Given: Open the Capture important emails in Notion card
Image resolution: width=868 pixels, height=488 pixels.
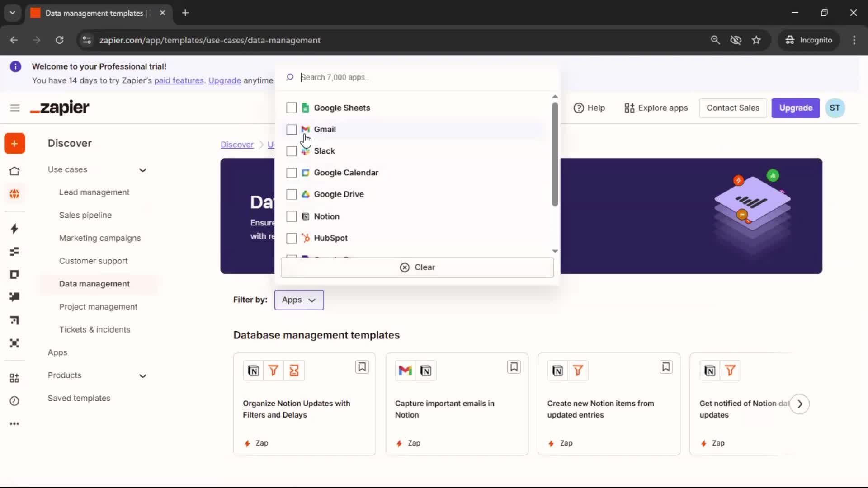Looking at the screenshot, I should [457, 404].
